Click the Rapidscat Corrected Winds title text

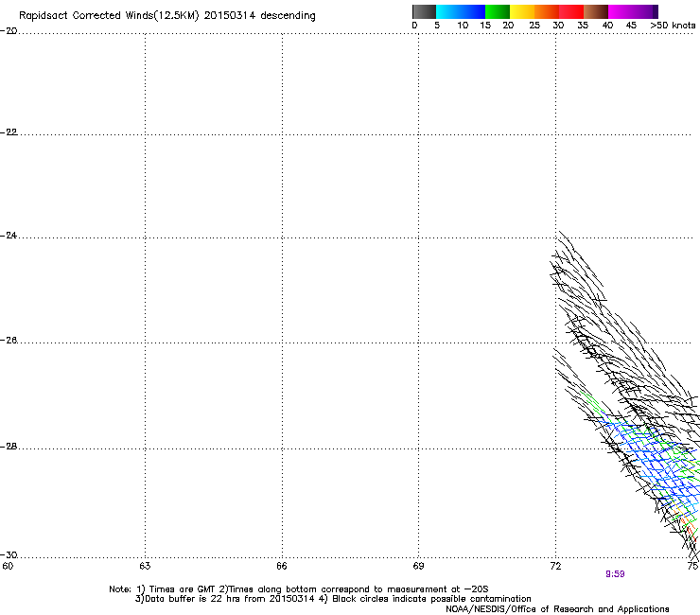tap(167, 16)
